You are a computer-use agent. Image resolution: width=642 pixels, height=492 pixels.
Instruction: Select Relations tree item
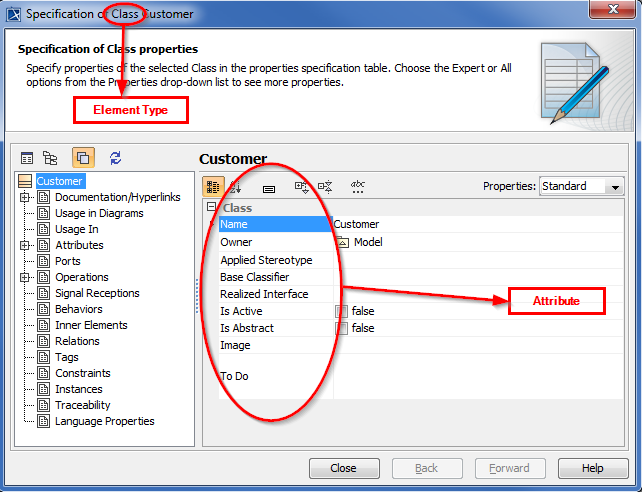[77, 341]
